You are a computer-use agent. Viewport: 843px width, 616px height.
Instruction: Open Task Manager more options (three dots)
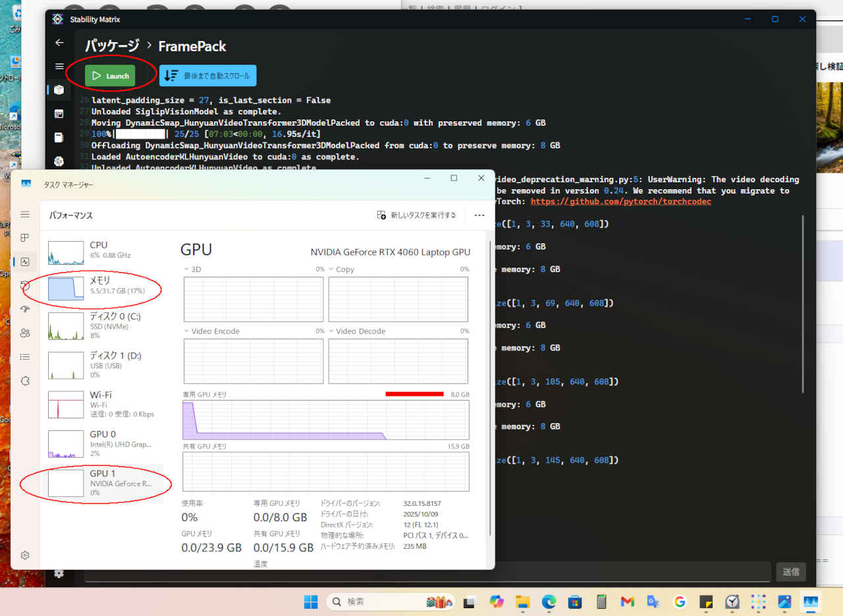click(x=479, y=215)
